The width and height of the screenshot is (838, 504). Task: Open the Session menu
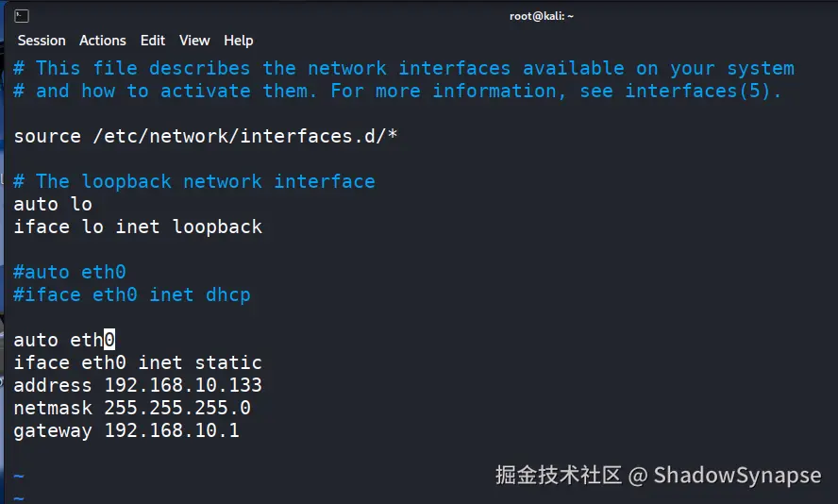(42, 41)
